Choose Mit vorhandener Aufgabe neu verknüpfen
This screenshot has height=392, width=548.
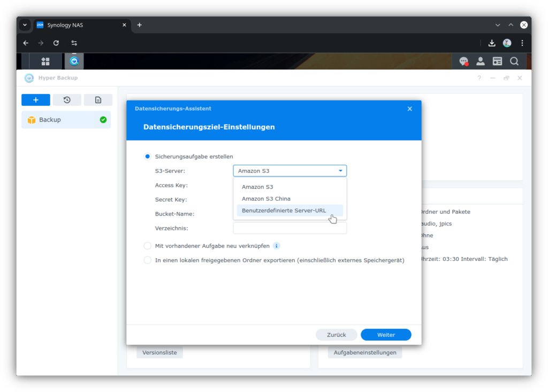point(147,245)
